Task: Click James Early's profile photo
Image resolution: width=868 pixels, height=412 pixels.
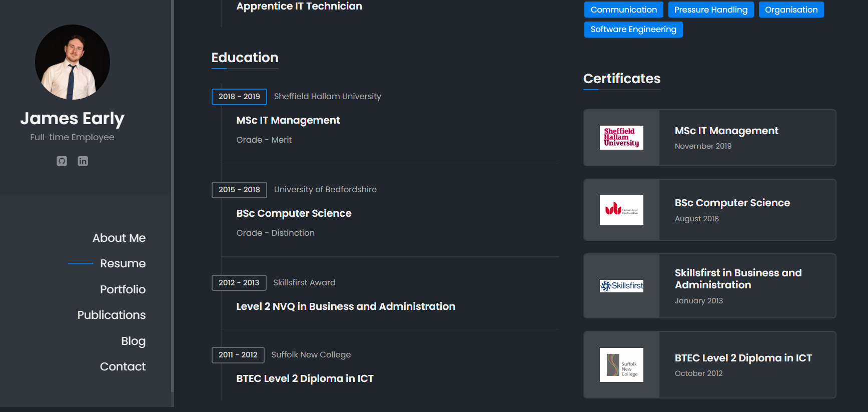Action: click(73, 62)
